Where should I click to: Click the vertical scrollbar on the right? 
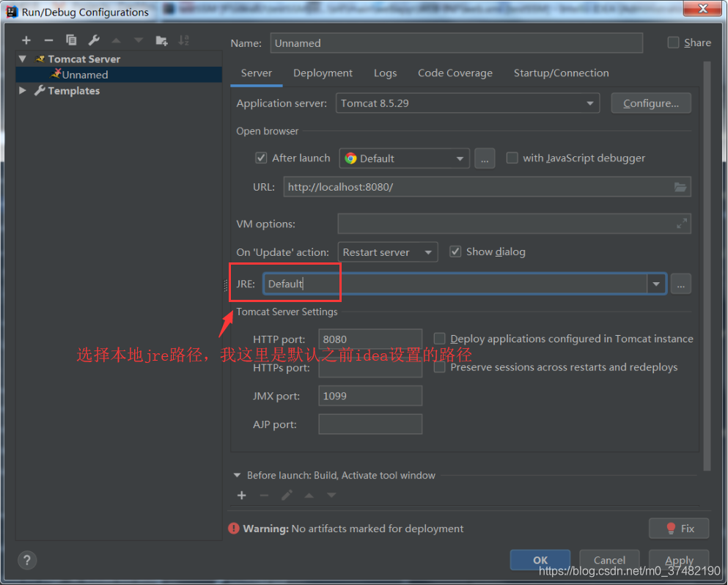(x=707, y=266)
